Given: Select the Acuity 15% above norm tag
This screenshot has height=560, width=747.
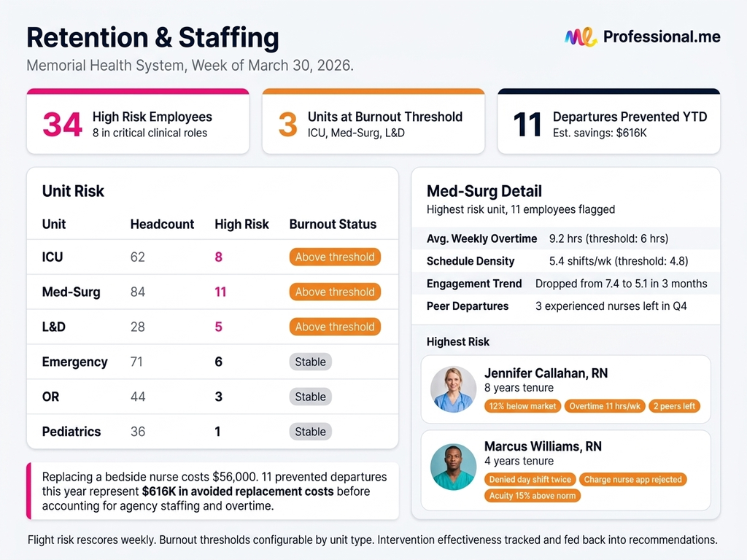Looking at the screenshot, I should [533, 496].
